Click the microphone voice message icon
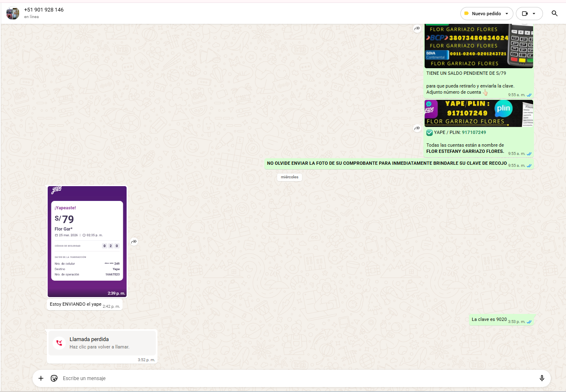The width and height of the screenshot is (566, 392). [542, 378]
